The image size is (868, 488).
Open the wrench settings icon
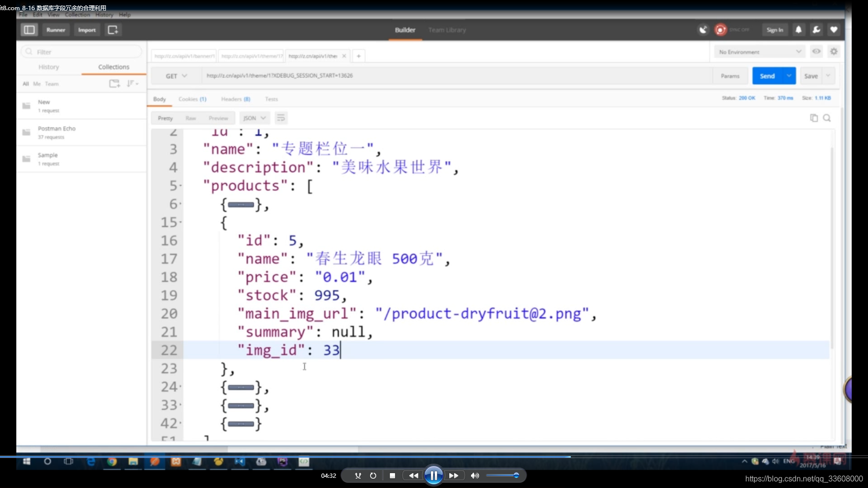click(x=816, y=30)
